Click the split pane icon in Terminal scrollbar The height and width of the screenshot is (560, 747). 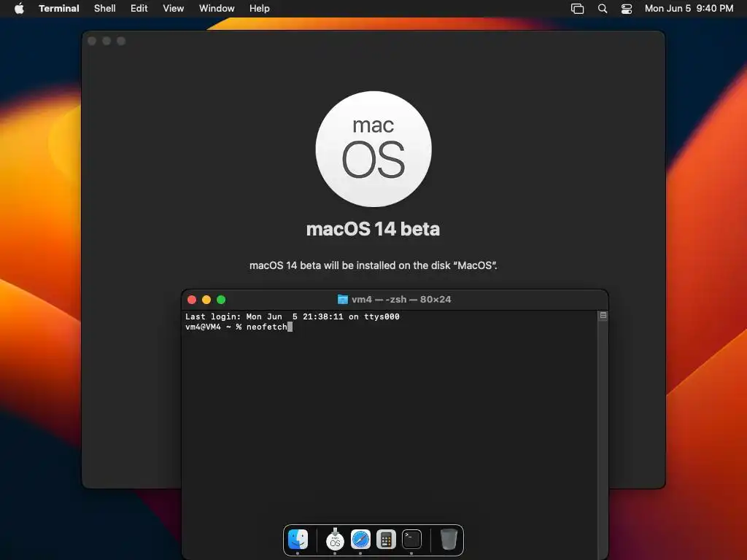click(603, 315)
